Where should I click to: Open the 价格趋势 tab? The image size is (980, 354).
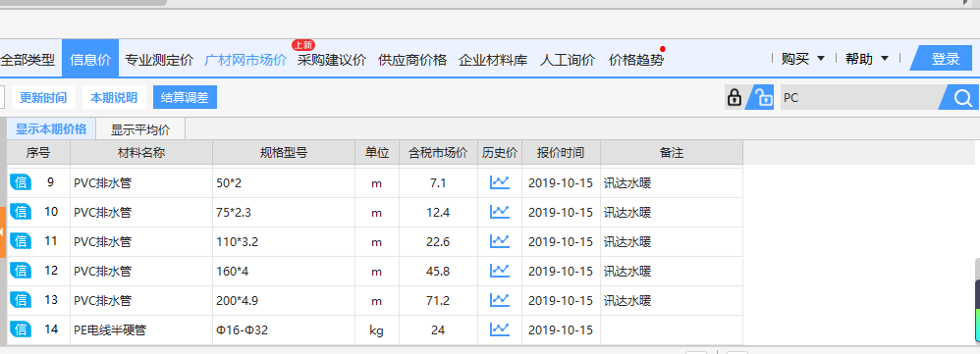click(x=636, y=60)
